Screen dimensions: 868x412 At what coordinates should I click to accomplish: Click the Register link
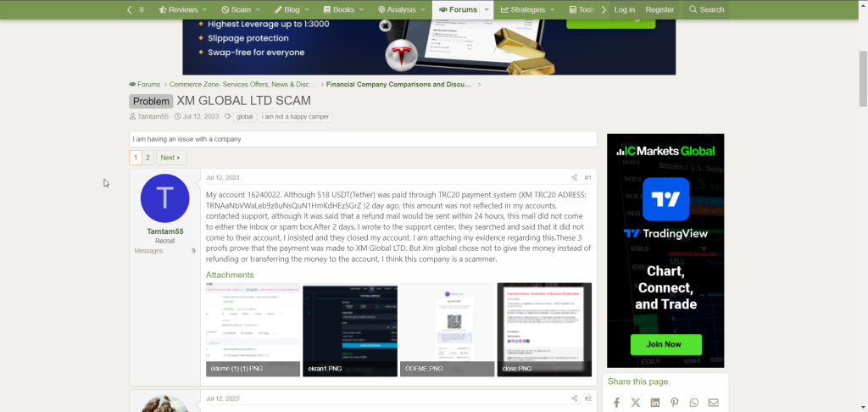659,9
